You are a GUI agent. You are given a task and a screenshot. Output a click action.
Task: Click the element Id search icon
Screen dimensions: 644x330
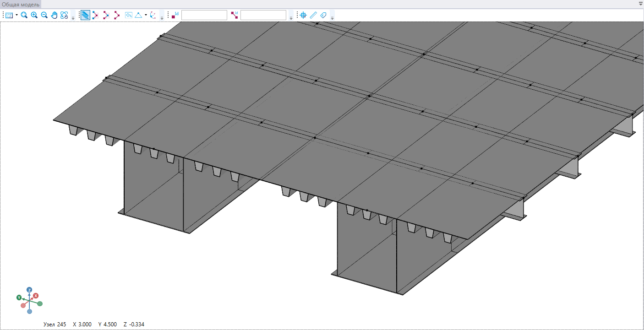235,15
